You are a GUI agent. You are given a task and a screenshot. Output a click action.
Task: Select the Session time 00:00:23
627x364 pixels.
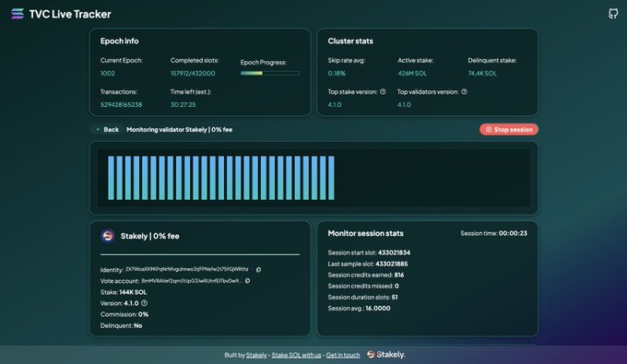point(513,233)
